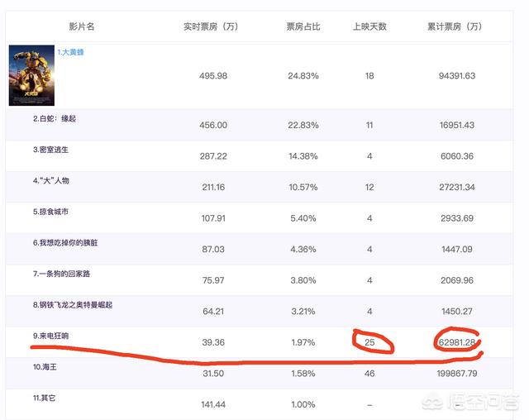Screen dimensions: 529x420
Task: Select the 上映天数 column header
Action: (369, 26)
